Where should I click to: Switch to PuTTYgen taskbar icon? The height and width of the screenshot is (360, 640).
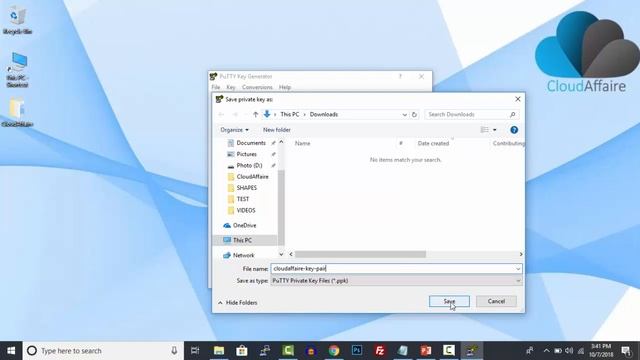(472, 351)
